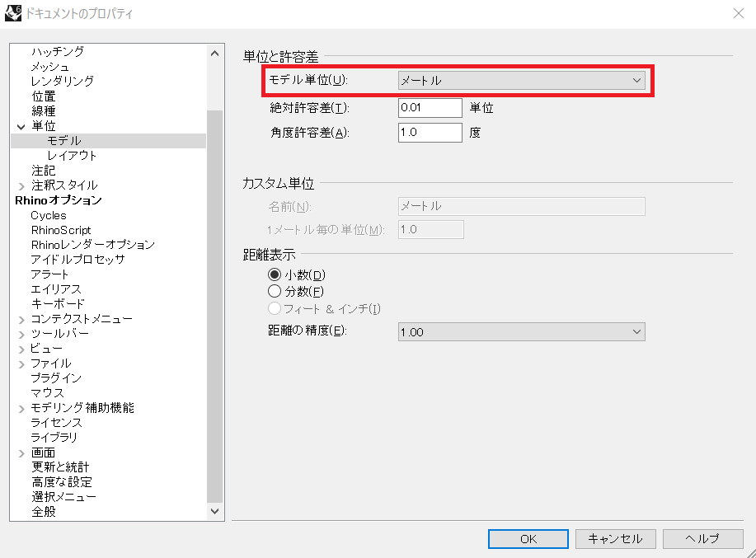The height and width of the screenshot is (558, 756).
Task: Close the ドキュメントのプロパティ dialog
Action: 738,13
